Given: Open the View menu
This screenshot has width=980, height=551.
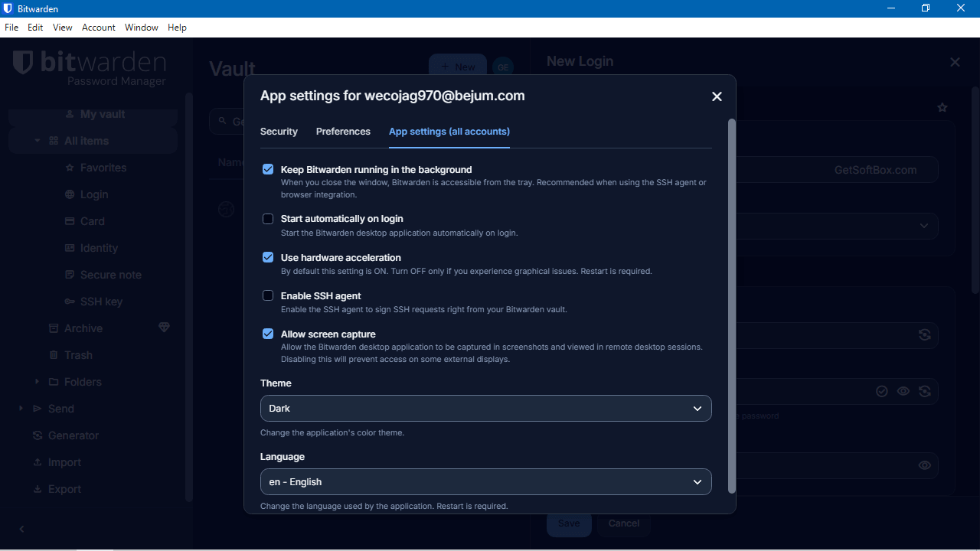Looking at the screenshot, I should pos(63,28).
